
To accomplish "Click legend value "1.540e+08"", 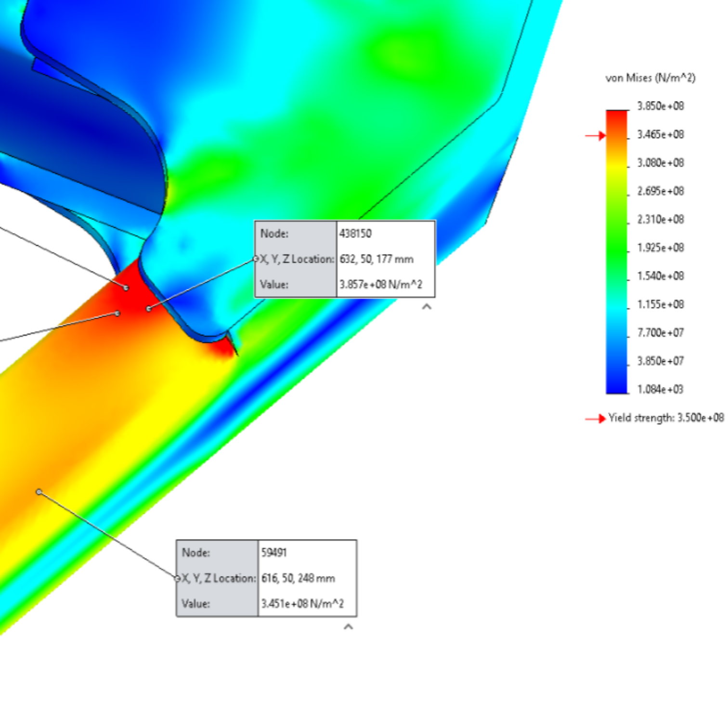I will coord(660,276).
